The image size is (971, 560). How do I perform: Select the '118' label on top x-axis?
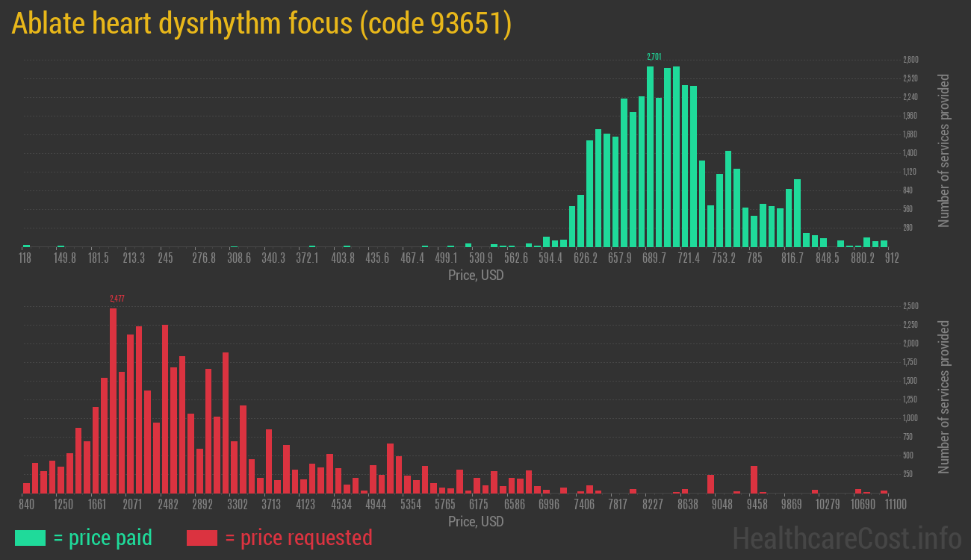tap(25, 258)
